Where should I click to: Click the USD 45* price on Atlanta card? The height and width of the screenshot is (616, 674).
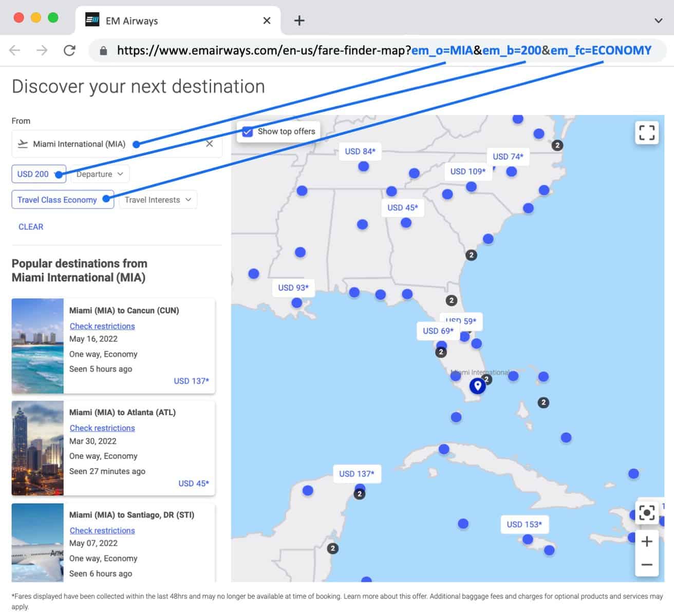pyautogui.click(x=194, y=484)
